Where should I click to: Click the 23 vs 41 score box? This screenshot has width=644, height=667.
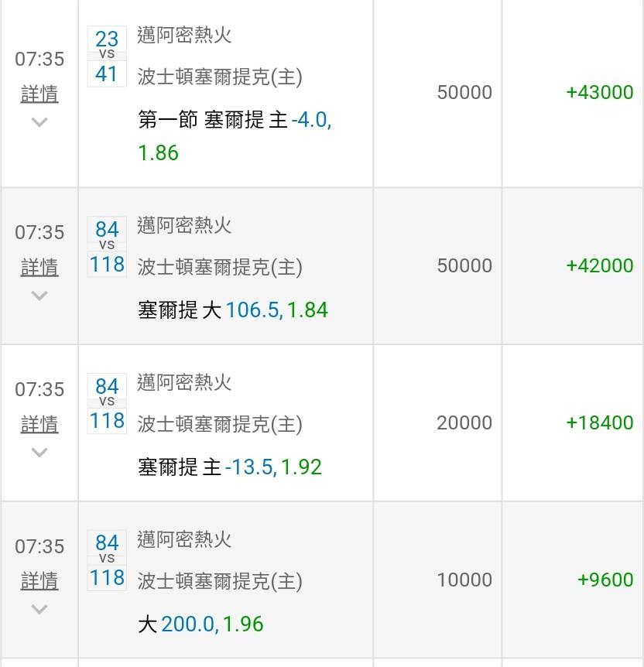(107, 56)
